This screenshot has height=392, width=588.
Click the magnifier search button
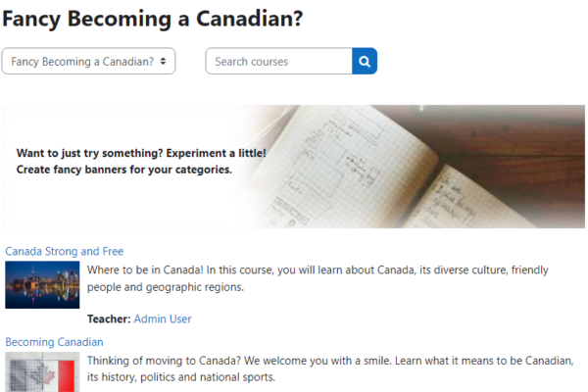click(x=365, y=62)
